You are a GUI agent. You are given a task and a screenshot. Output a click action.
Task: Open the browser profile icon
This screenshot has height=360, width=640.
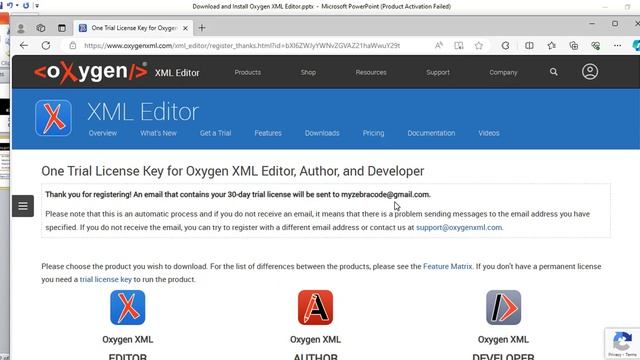tap(21, 28)
